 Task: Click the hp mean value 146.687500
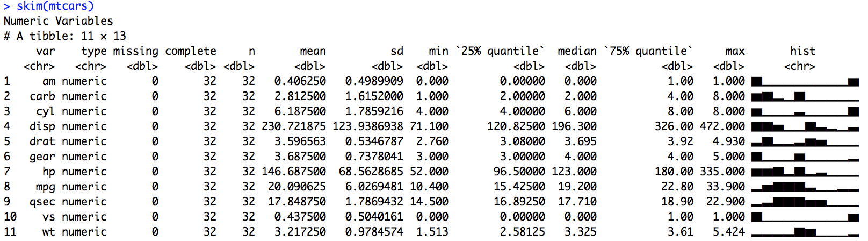pos(293,172)
